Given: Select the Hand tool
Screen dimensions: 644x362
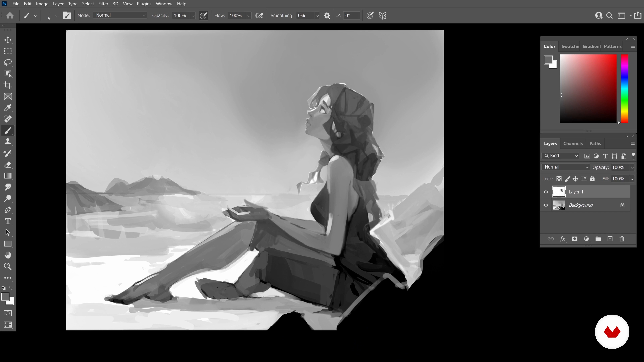Looking at the screenshot, I should click(x=8, y=255).
